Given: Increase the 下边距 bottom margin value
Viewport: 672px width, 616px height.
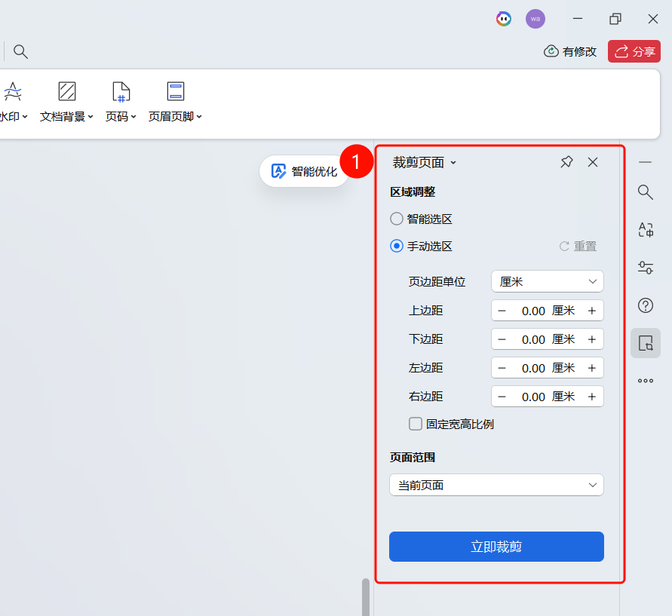Looking at the screenshot, I should [x=592, y=339].
